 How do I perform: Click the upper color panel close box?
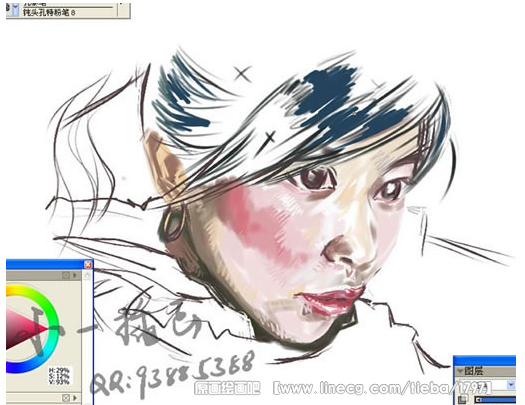66,275
